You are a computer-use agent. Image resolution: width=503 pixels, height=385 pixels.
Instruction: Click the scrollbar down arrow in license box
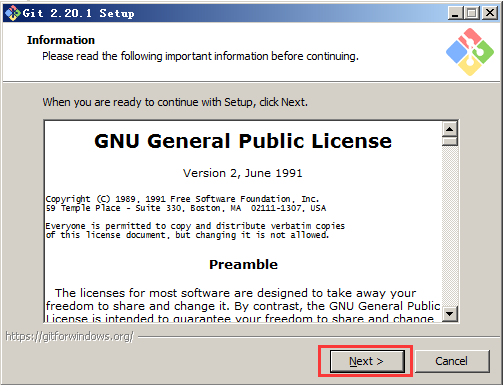coord(450,314)
